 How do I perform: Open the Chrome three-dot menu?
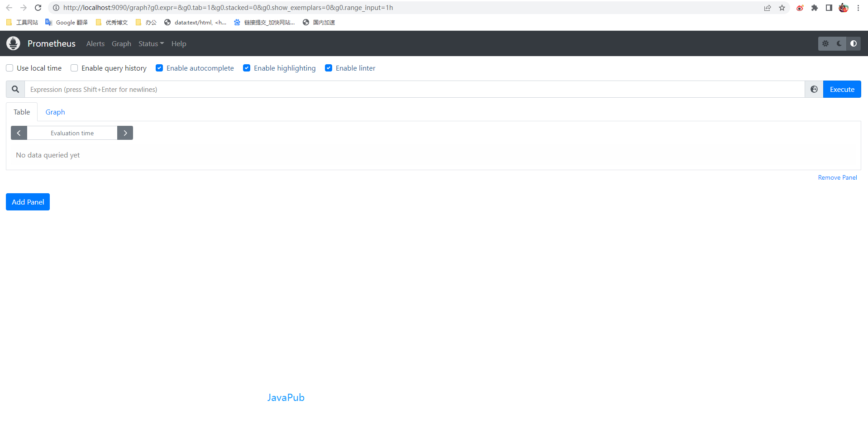tap(858, 8)
